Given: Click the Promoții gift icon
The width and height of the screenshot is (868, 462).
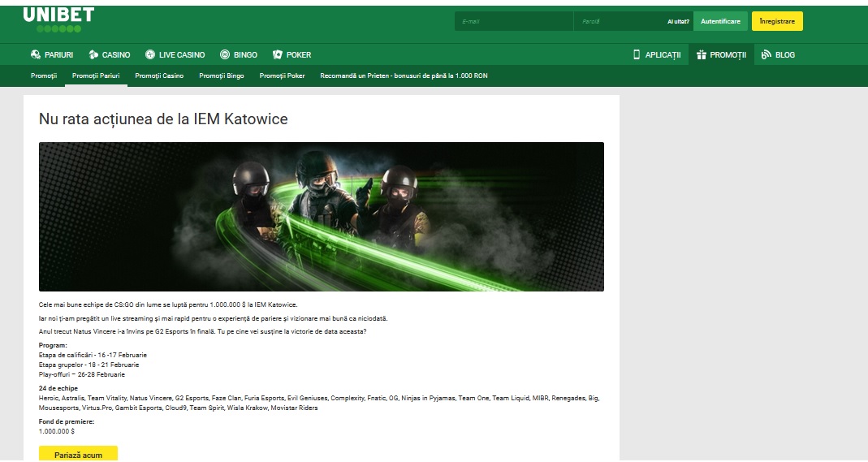Looking at the screenshot, I should click(702, 54).
